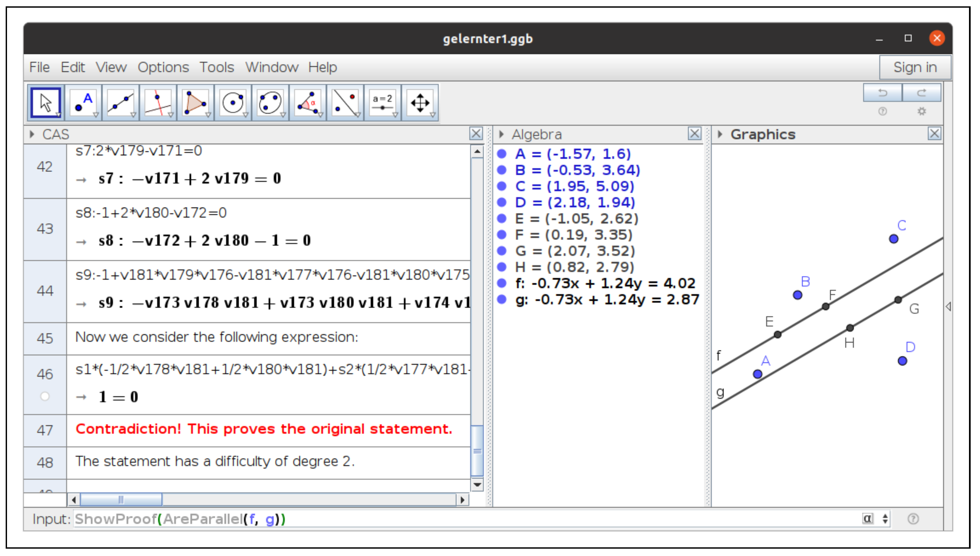The height and width of the screenshot is (556, 980).
Task: Toggle visibility of line f
Action: click(x=502, y=283)
